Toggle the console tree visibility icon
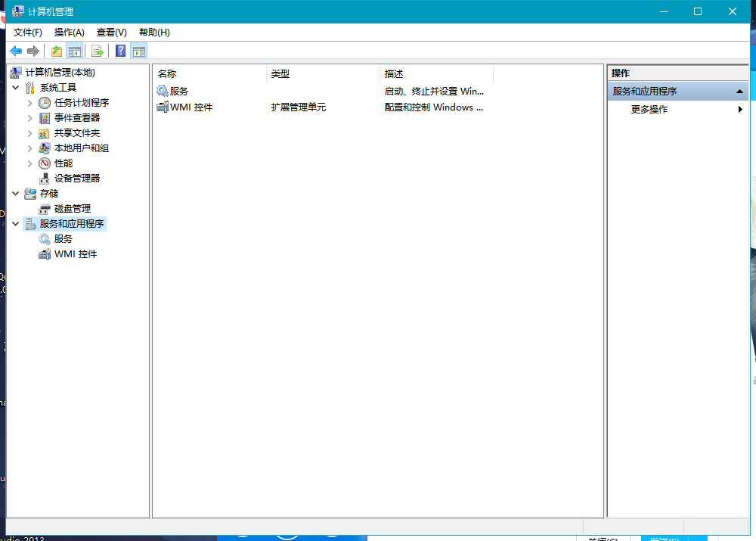Image resolution: width=756 pixels, height=541 pixels. pyautogui.click(x=74, y=51)
